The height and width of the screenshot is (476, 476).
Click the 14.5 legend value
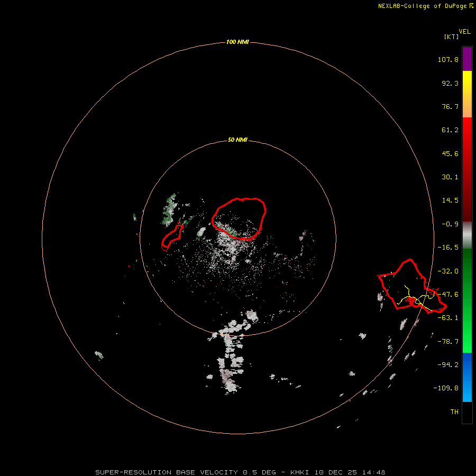pyautogui.click(x=450, y=200)
